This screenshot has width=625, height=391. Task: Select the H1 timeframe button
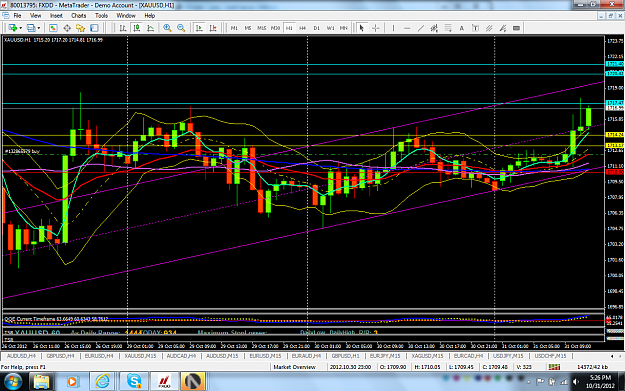click(x=289, y=28)
